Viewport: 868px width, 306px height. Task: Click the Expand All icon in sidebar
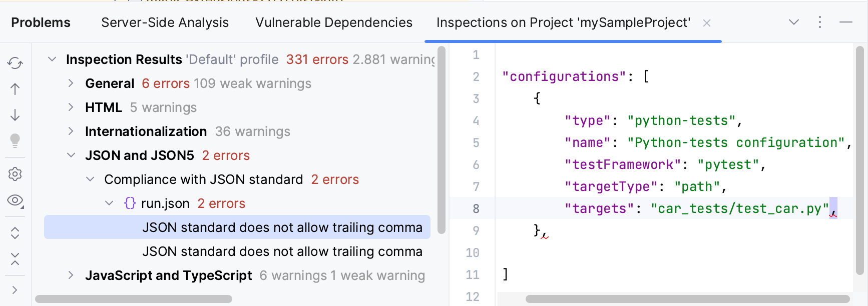[15, 233]
